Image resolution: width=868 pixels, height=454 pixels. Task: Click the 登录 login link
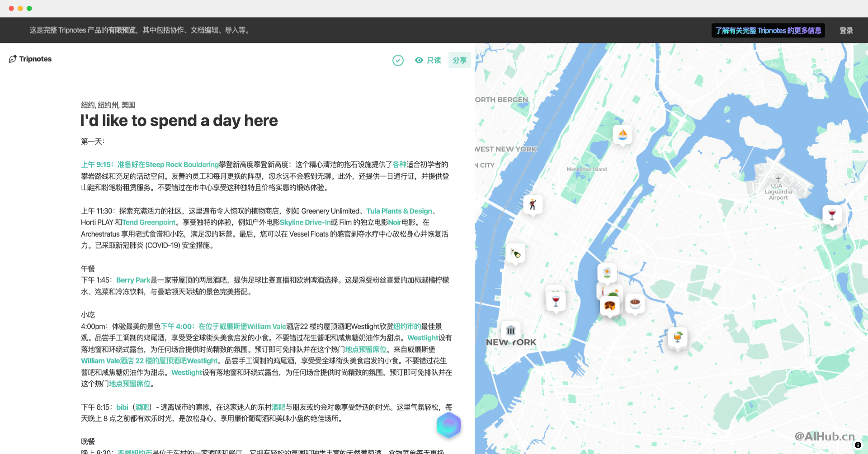coord(846,30)
